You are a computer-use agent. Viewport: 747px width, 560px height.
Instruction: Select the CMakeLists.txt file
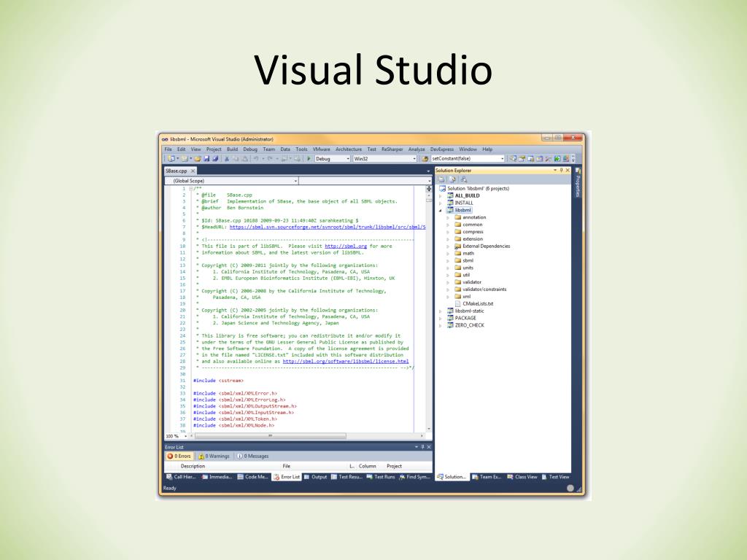coord(478,303)
